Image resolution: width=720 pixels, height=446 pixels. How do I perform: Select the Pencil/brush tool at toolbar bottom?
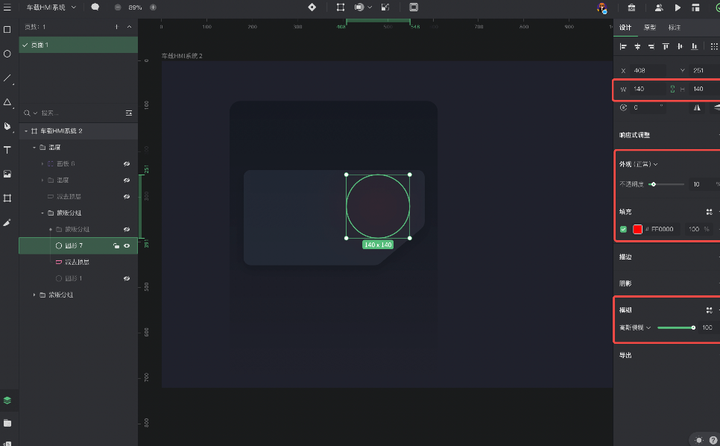click(x=7, y=222)
